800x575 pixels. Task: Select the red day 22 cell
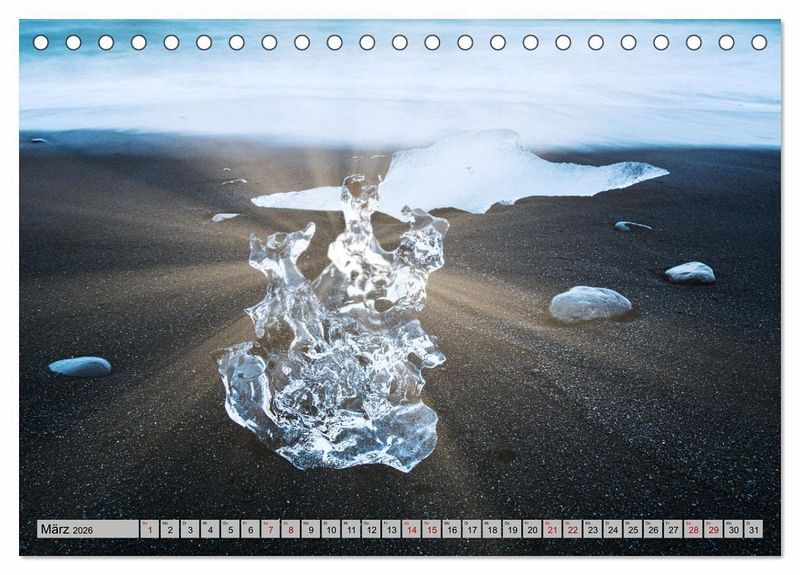(573, 529)
